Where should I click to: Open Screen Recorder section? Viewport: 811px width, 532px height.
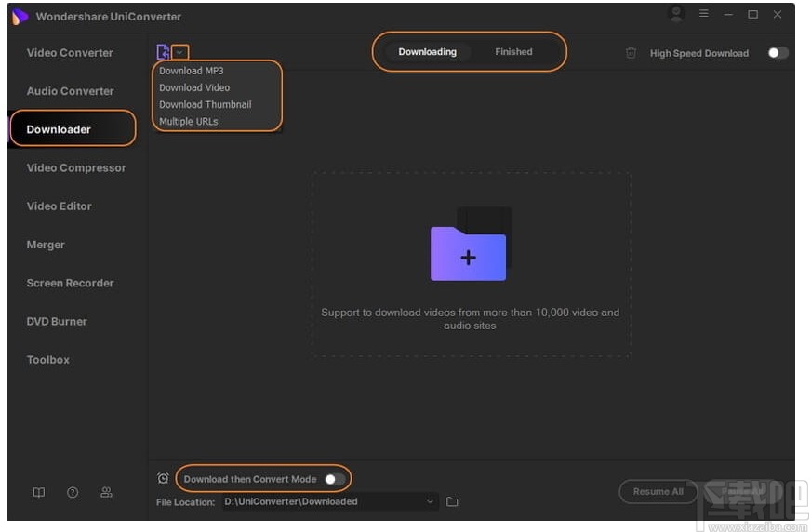pyautogui.click(x=71, y=283)
